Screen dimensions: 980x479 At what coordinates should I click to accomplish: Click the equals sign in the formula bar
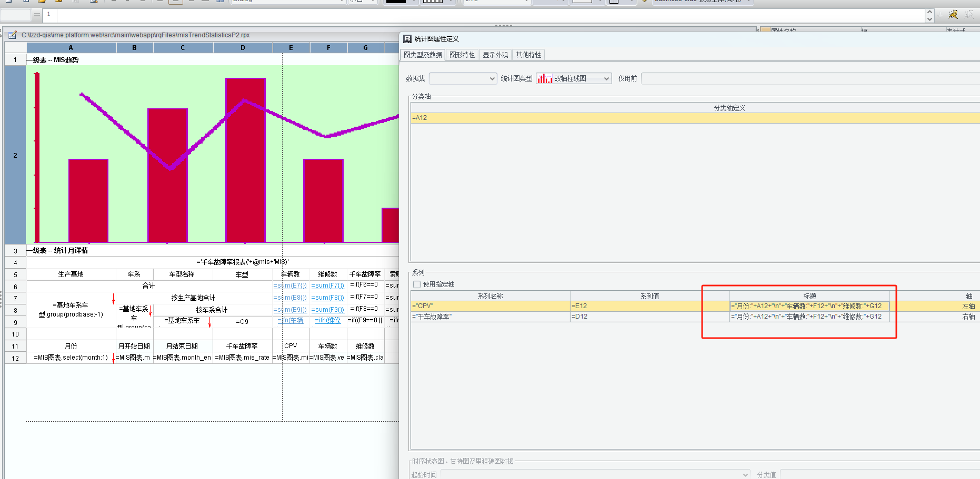(37, 15)
